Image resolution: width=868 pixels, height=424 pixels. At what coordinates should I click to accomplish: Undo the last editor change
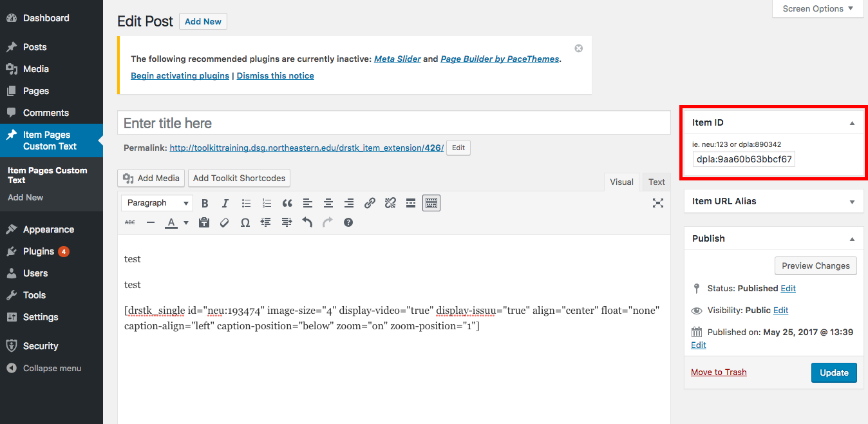(307, 222)
